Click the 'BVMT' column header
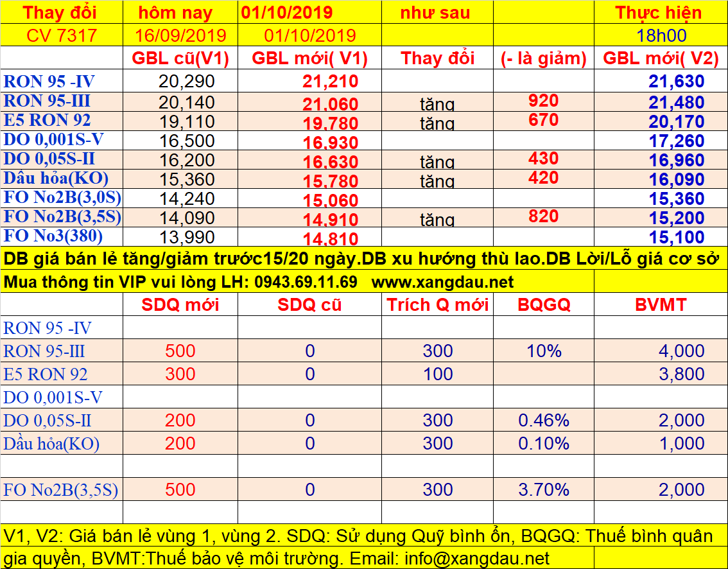This screenshot has width=728, height=569. coord(661,304)
